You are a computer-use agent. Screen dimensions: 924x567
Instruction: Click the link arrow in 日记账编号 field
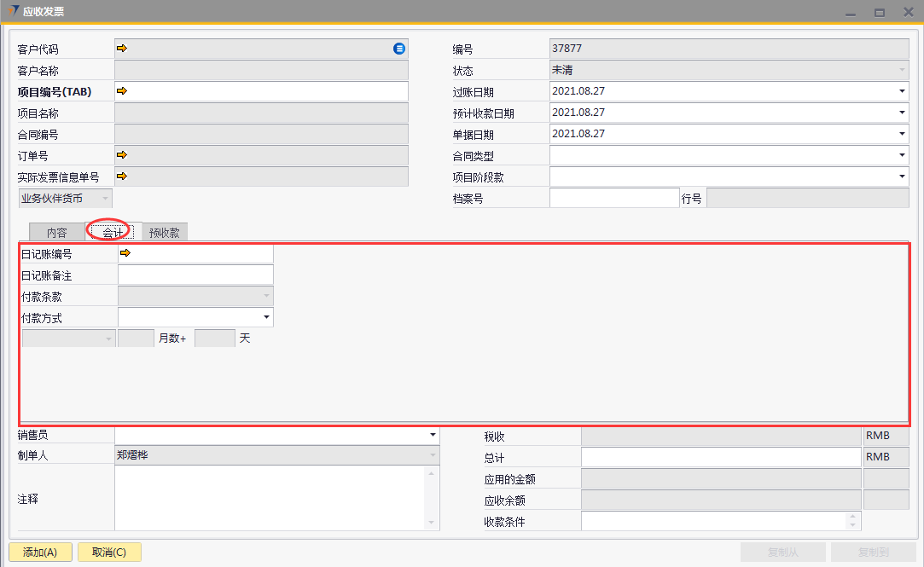tap(125, 253)
